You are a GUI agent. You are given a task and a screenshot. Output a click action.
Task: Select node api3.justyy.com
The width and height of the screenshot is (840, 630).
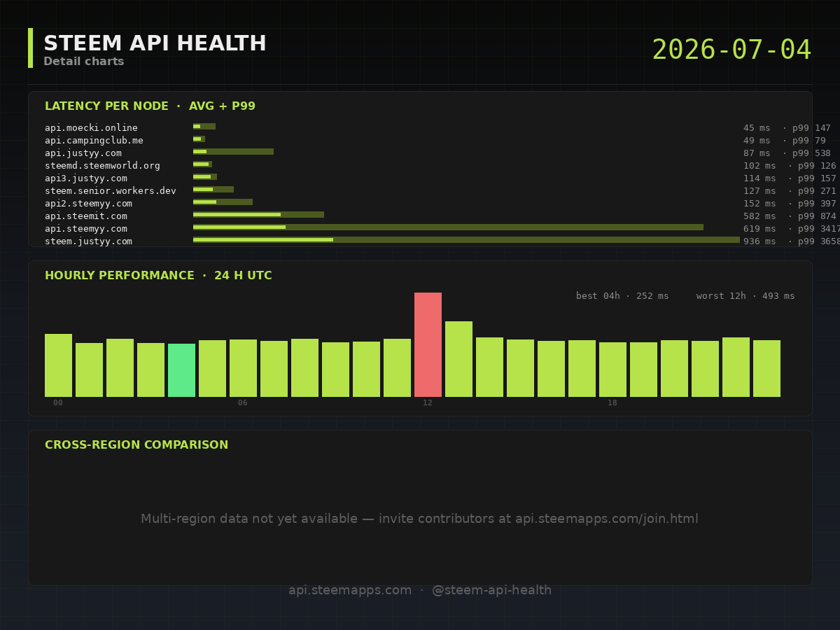click(86, 178)
